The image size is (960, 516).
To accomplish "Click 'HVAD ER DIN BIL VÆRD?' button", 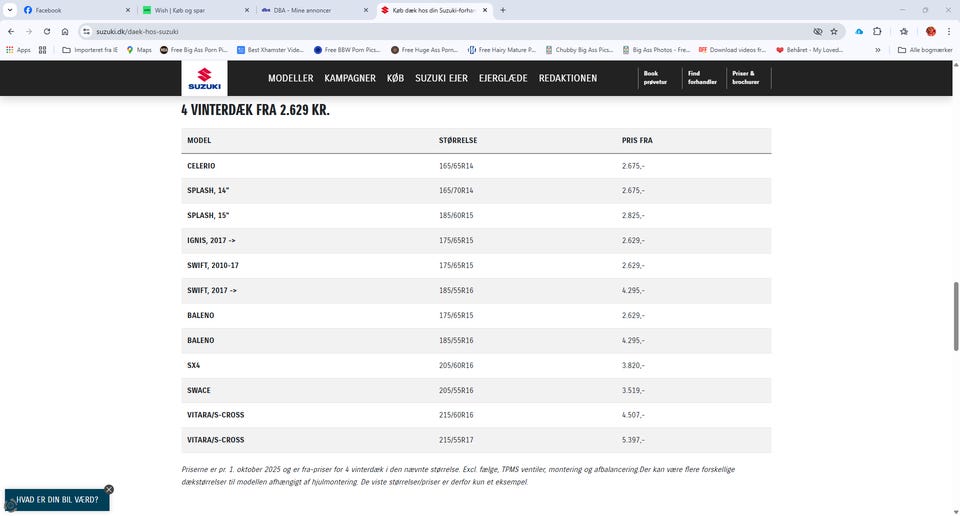I will tap(57, 499).
